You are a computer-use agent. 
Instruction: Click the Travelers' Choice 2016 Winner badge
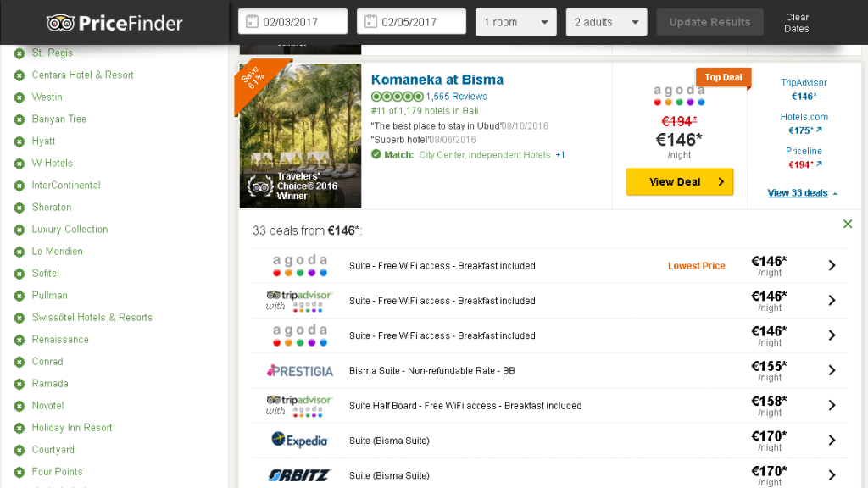click(x=292, y=186)
